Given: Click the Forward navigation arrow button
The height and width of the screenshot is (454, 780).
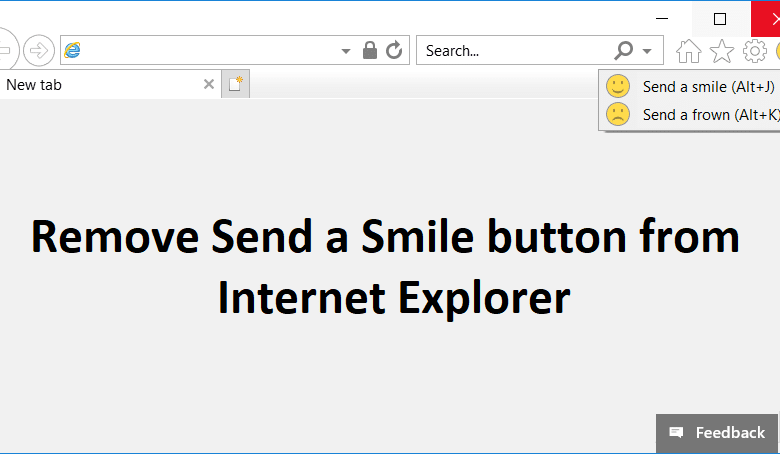Looking at the screenshot, I should pyautogui.click(x=38, y=50).
